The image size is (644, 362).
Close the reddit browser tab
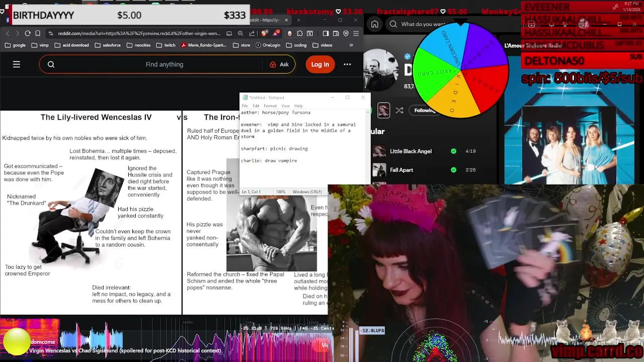coord(286,20)
